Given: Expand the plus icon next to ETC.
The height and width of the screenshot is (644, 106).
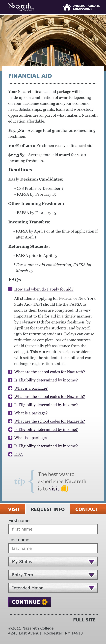Looking at the screenshot, I should pyautogui.click(x=10, y=454).
